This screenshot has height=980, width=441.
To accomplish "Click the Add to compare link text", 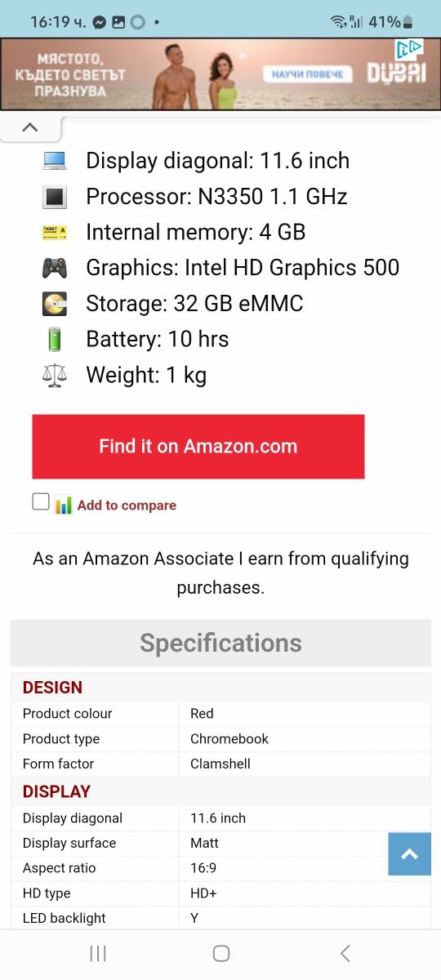I will pos(127,506).
